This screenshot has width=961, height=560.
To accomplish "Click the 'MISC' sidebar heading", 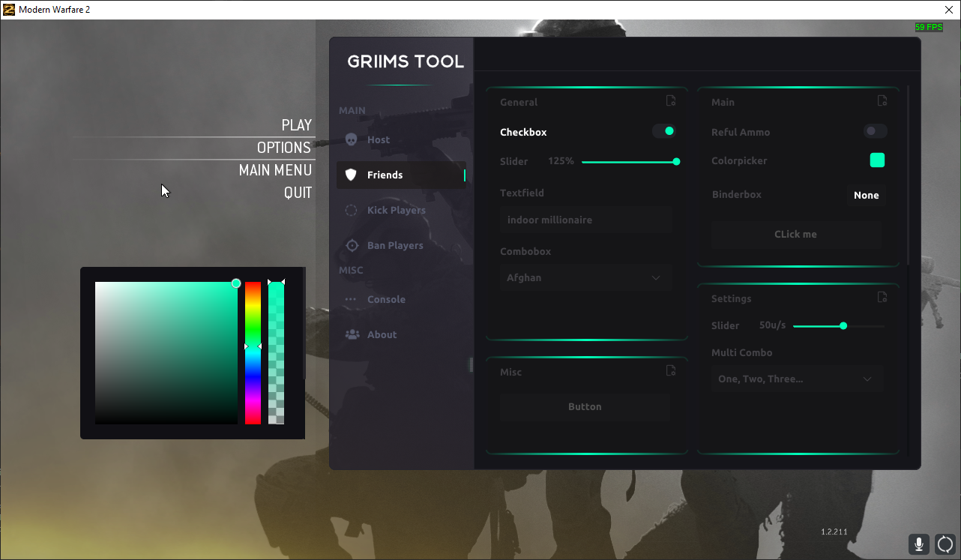I will 351,270.
